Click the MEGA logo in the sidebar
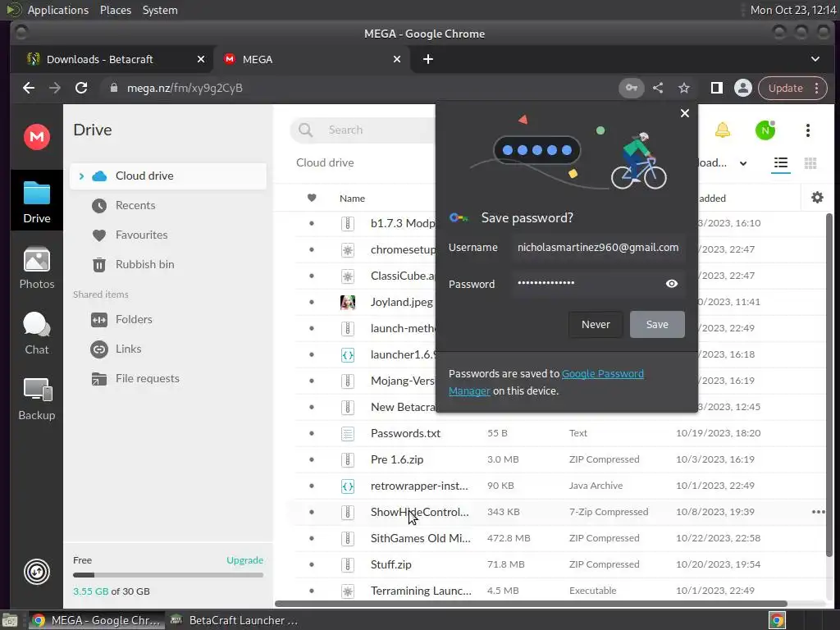Viewport: 840px width, 630px height. pyautogui.click(x=36, y=137)
